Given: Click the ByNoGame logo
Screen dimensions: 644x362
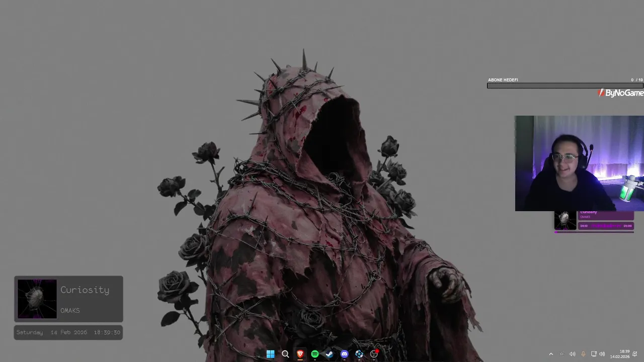Looking at the screenshot, I should (x=621, y=93).
